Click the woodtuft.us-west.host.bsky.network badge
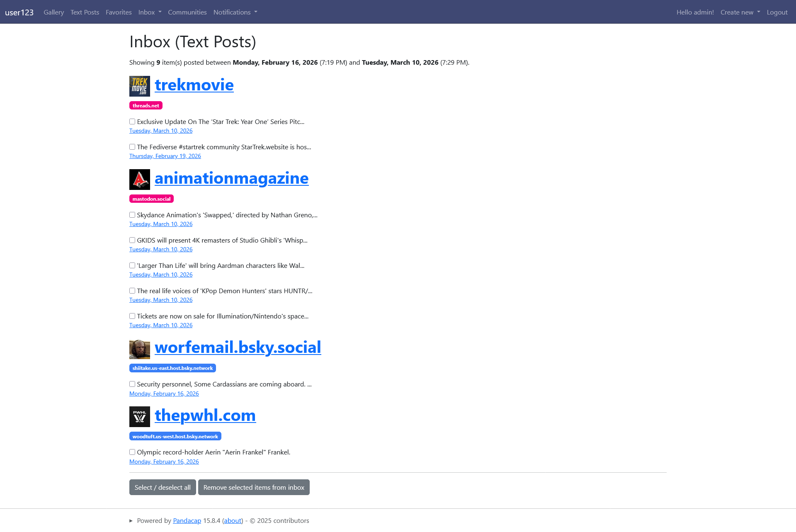 [x=175, y=436]
